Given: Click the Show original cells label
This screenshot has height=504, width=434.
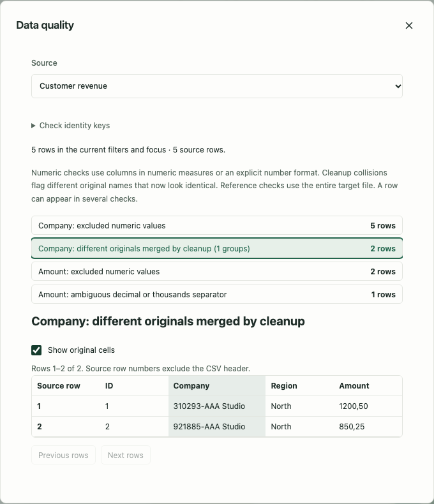Looking at the screenshot, I should coord(81,350).
